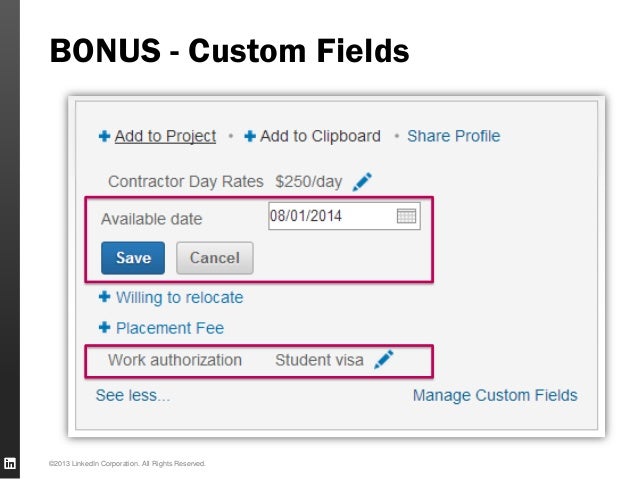Open the Share Profile link

click(453, 136)
